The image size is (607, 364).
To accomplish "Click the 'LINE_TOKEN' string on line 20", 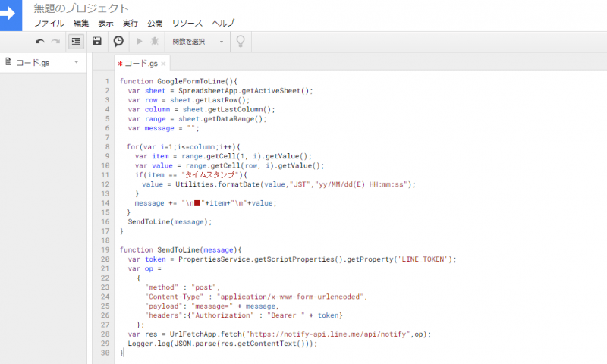I will pyautogui.click(x=423, y=259).
